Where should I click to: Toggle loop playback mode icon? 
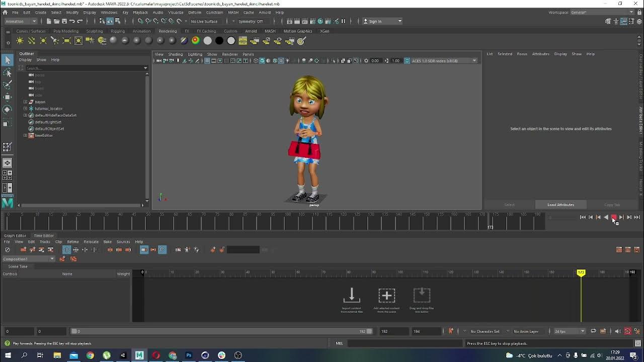pos(593,331)
